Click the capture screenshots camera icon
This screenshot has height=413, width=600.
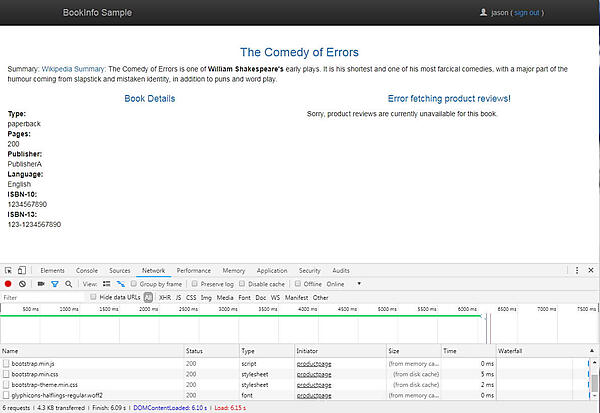pyautogui.click(x=39, y=284)
